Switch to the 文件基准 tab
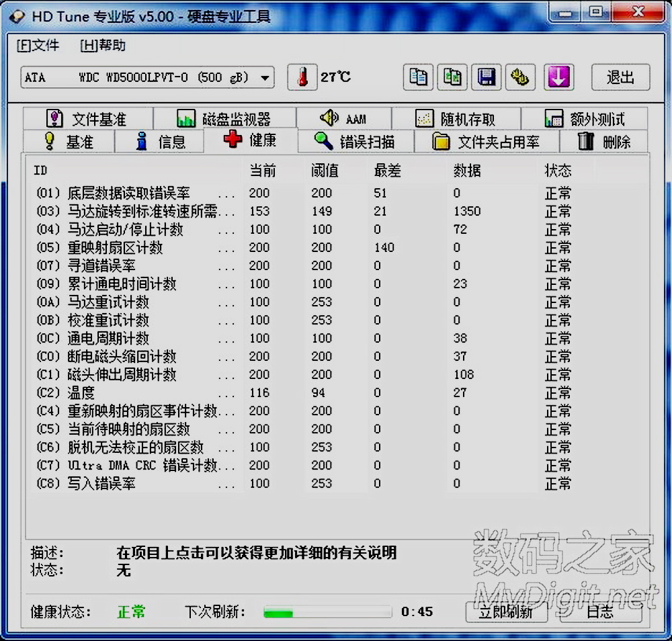The height and width of the screenshot is (641, 672). coord(88,118)
